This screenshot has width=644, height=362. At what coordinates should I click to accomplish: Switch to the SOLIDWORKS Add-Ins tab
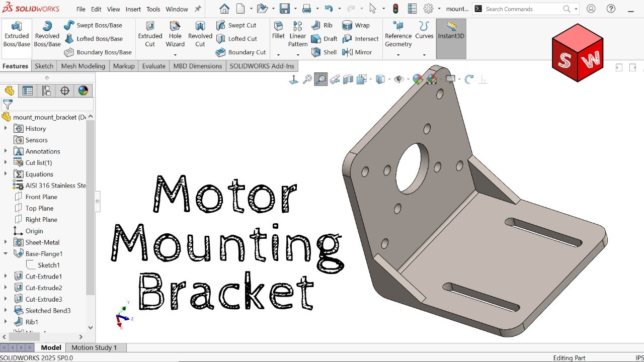tap(262, 66)
